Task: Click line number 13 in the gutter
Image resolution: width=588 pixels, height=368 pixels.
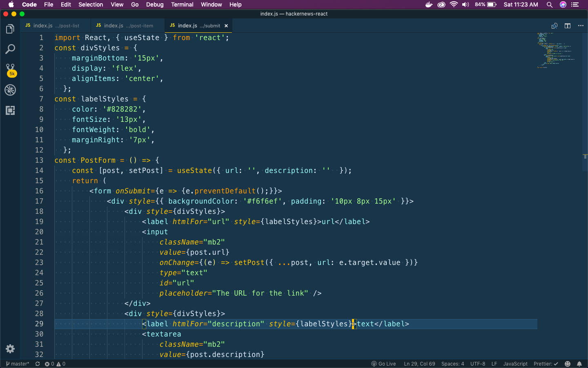Action: (x=39, y=160)
